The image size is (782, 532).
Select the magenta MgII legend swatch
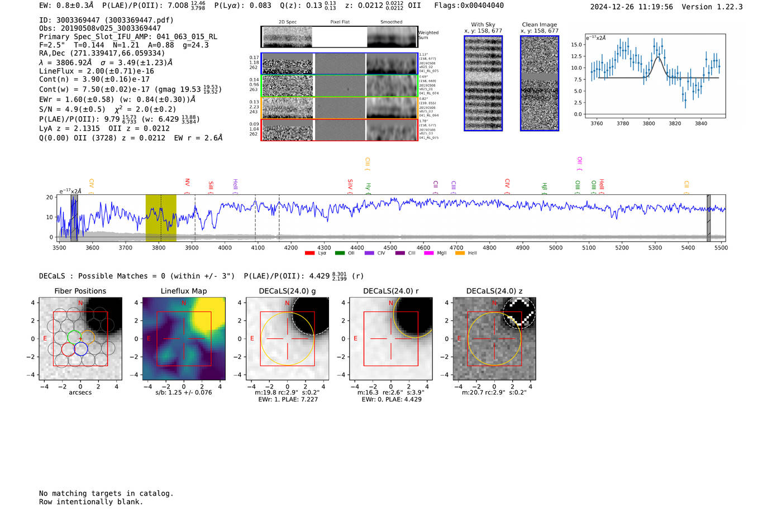429,253
